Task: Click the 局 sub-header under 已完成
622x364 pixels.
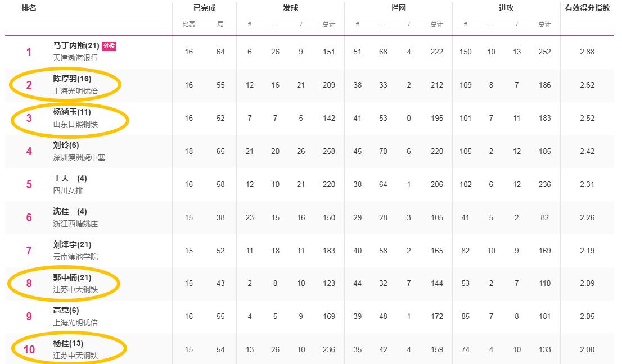Action: tap(220, 24)
